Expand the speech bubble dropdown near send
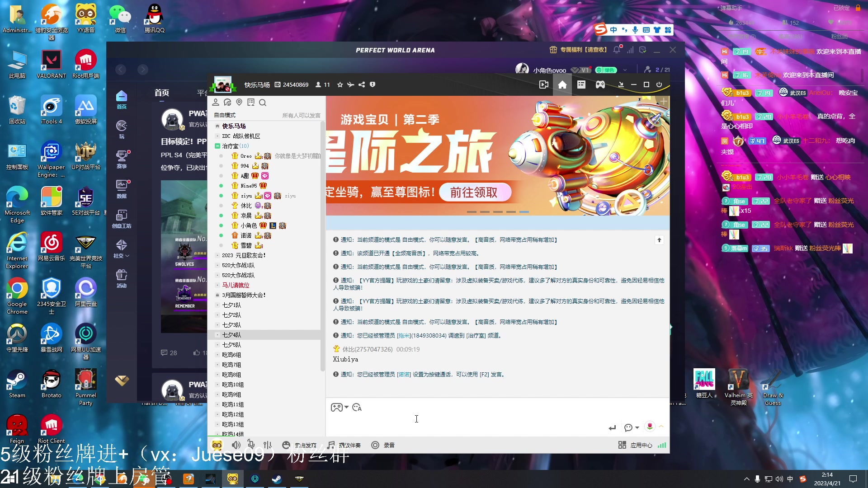 (632, 427)
